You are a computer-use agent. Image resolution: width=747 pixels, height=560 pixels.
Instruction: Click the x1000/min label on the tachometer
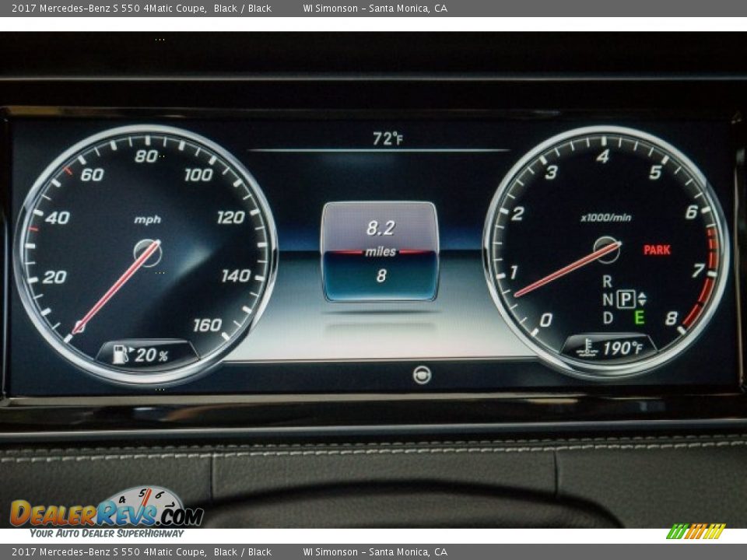[x=605, y=218]
